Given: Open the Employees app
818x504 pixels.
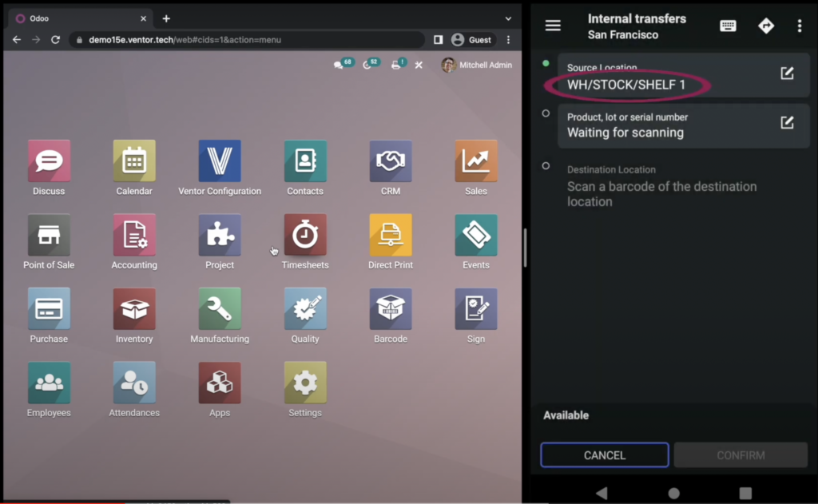Looking at the screenshot, I should click(x=49, y=383).
